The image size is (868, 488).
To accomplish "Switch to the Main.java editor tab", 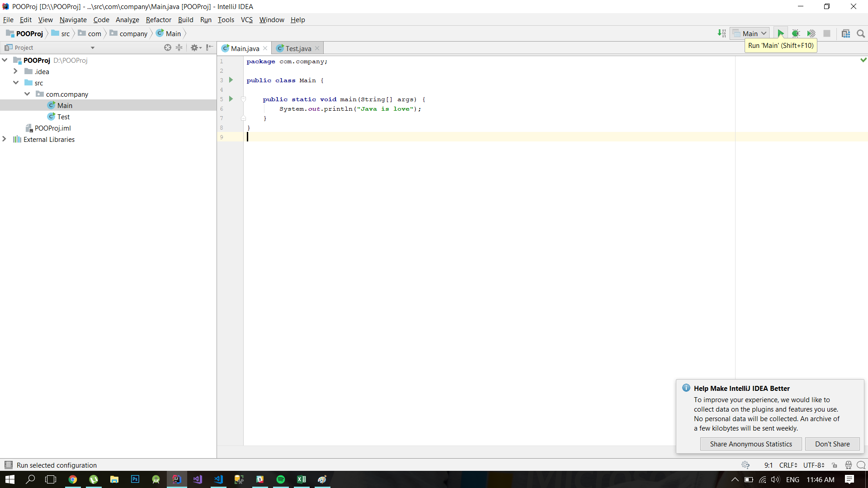I will [x=245, y=48].
